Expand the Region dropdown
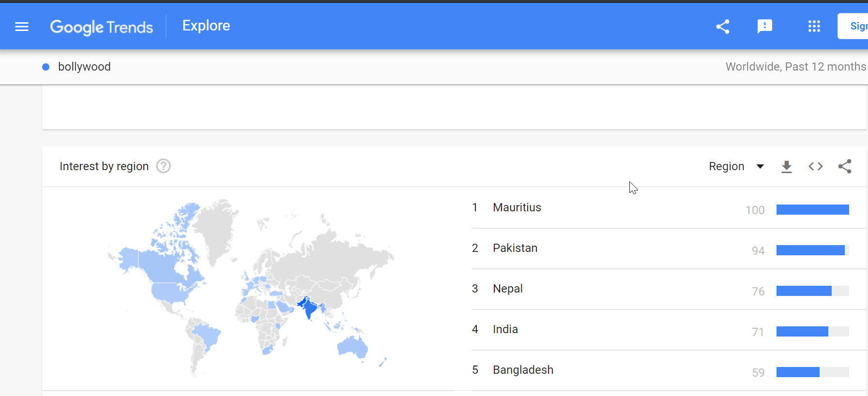Viewport: 868px width, 396px height. click(x=736, y=166)
